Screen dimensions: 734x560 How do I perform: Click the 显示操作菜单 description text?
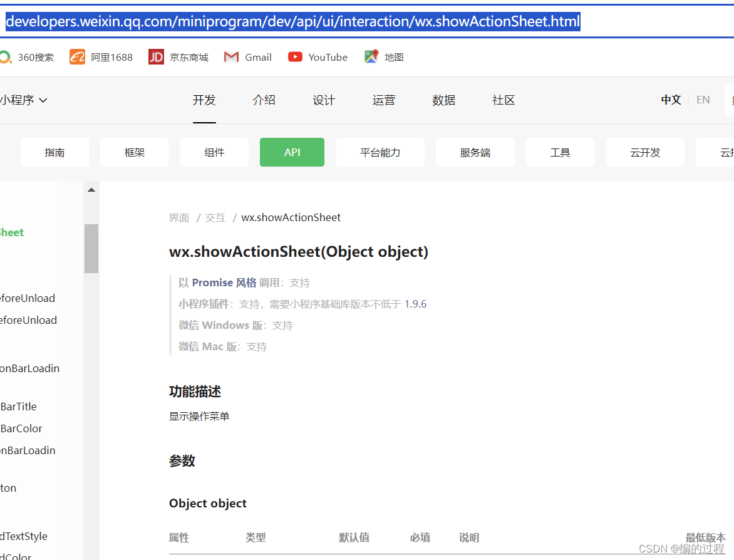tap(199, 417)
